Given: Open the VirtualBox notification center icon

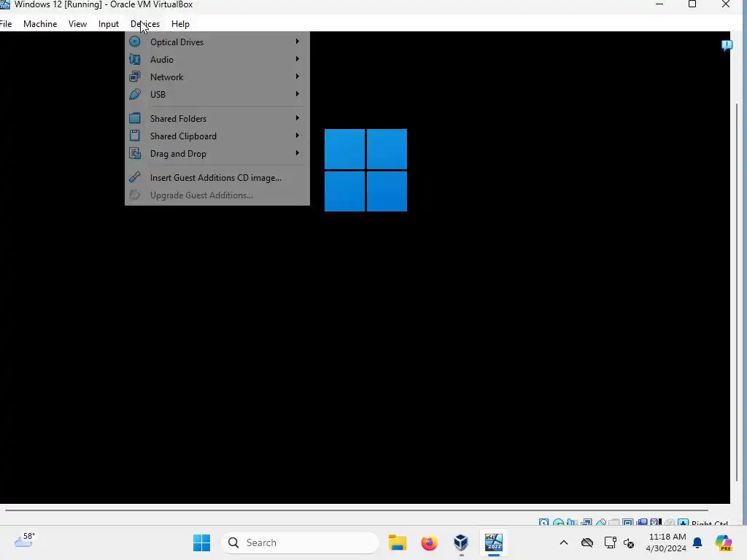Looking at the screenshot, I should [x=727, y=45].
